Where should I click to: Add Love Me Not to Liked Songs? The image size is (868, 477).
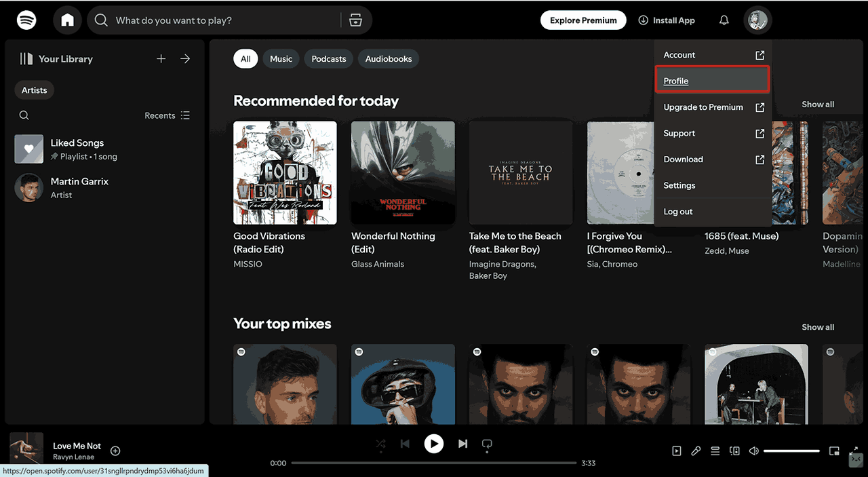tap(115, 451)
